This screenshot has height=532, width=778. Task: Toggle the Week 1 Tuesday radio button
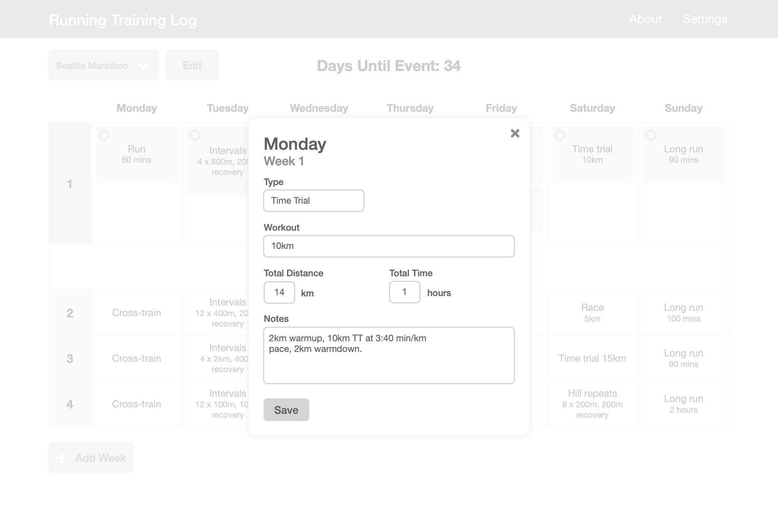[x=195, y=135]
